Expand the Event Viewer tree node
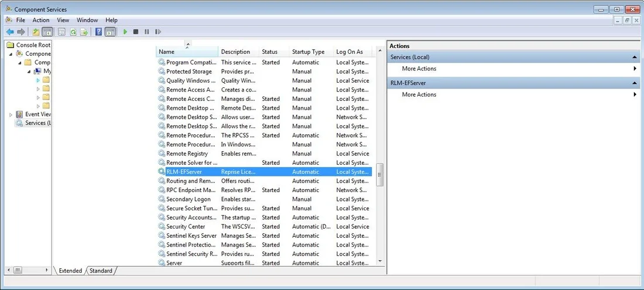Viewport: 644px width, 290px height. [11, 115]
